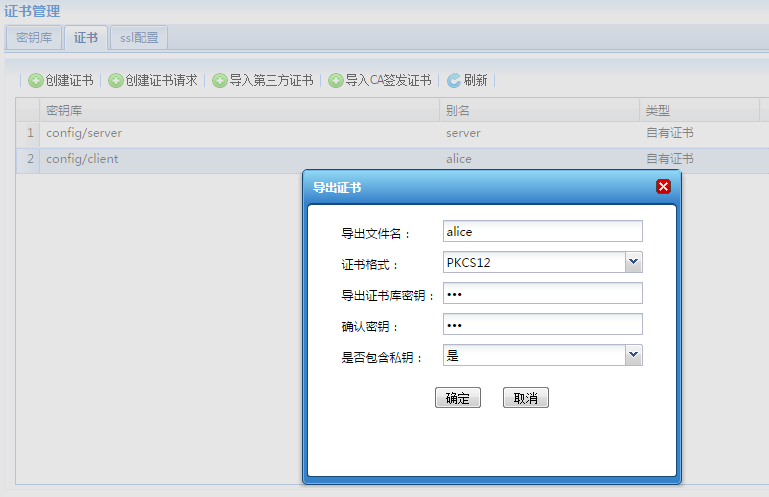Image resolution: width=769 pixels, height=497 pixels.
Task: Select the config/server table row
Action: point(392,134)
